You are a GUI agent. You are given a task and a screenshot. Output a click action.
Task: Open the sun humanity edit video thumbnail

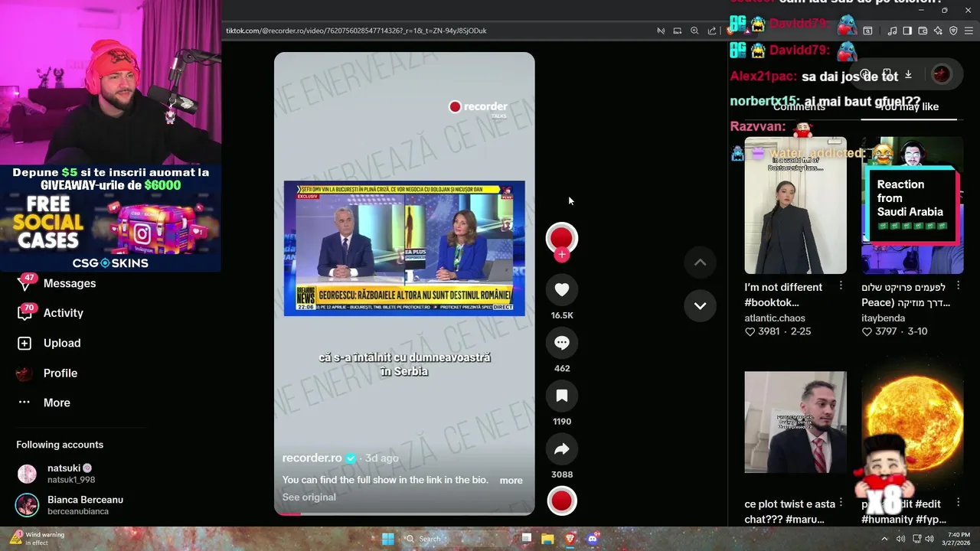(x=913, y=422)
